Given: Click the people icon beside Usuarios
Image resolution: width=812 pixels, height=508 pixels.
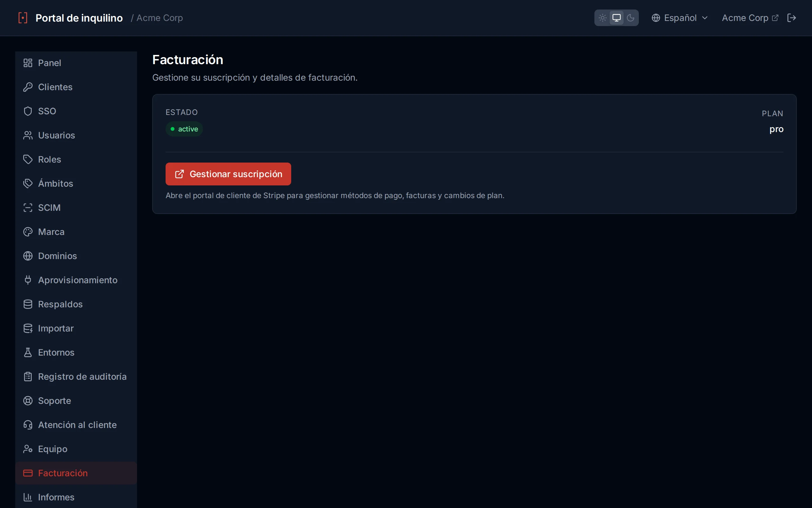Looking at the screenshot, I should 28,135.
